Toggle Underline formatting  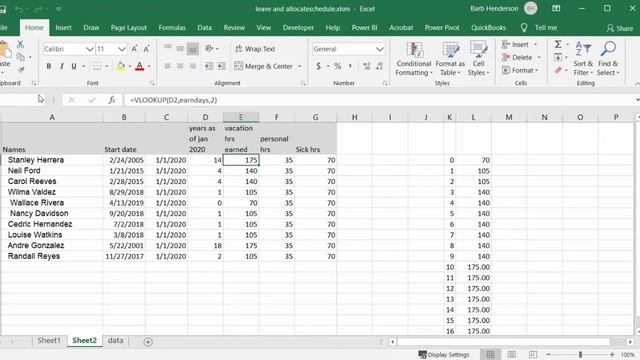click(74, 66)
